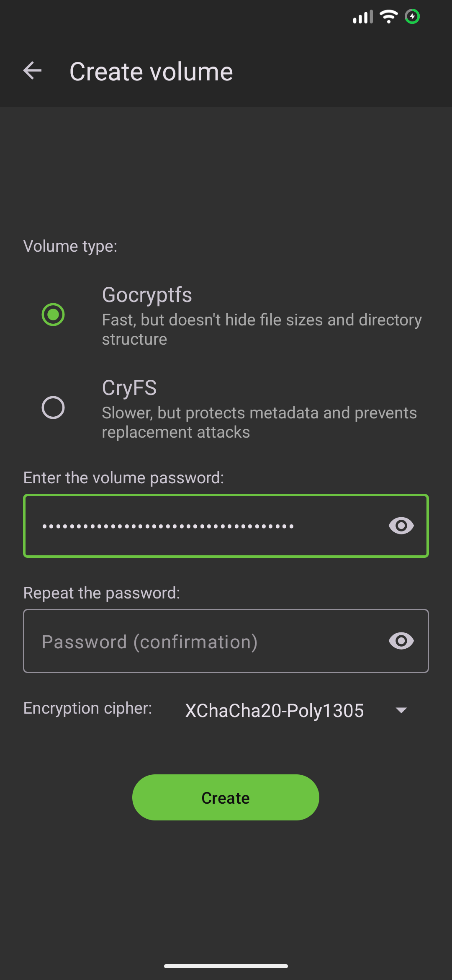The height and width of the screenshot is (980, 452).
Task: Choose the CryFS volume type label
Action: pos(129,388)
